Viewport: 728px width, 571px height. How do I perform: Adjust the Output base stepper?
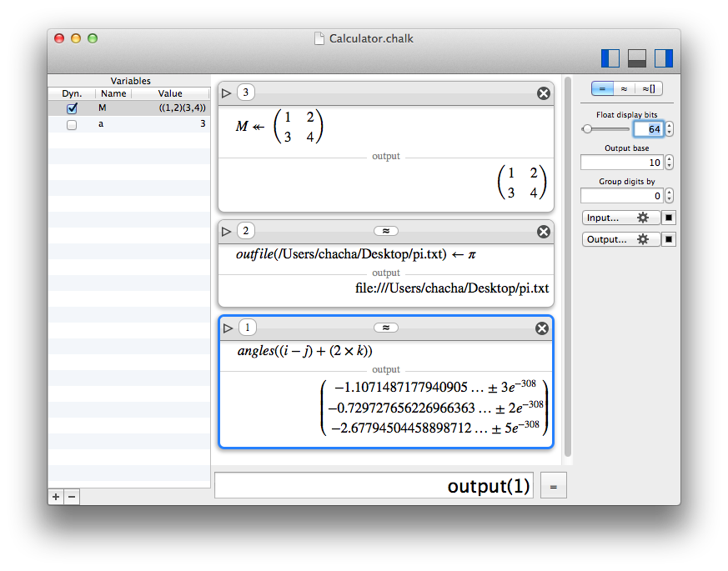pos(669,162)
